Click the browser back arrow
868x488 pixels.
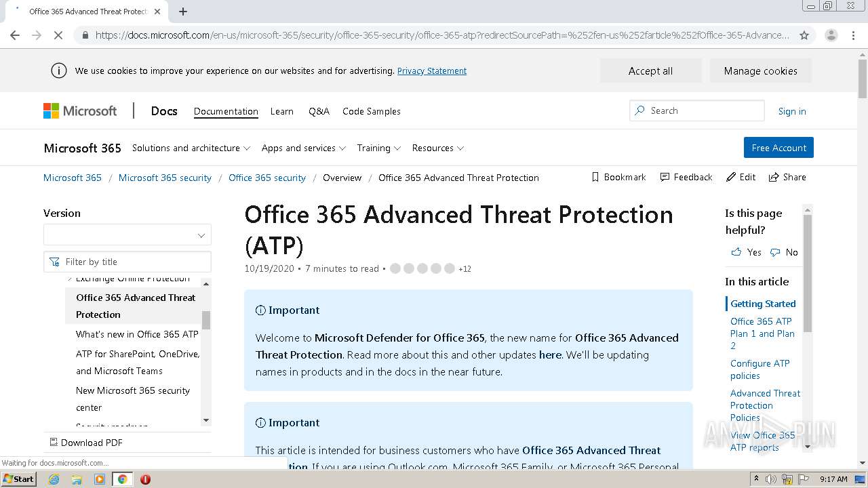pyautogui.click(x=15, y=35)
